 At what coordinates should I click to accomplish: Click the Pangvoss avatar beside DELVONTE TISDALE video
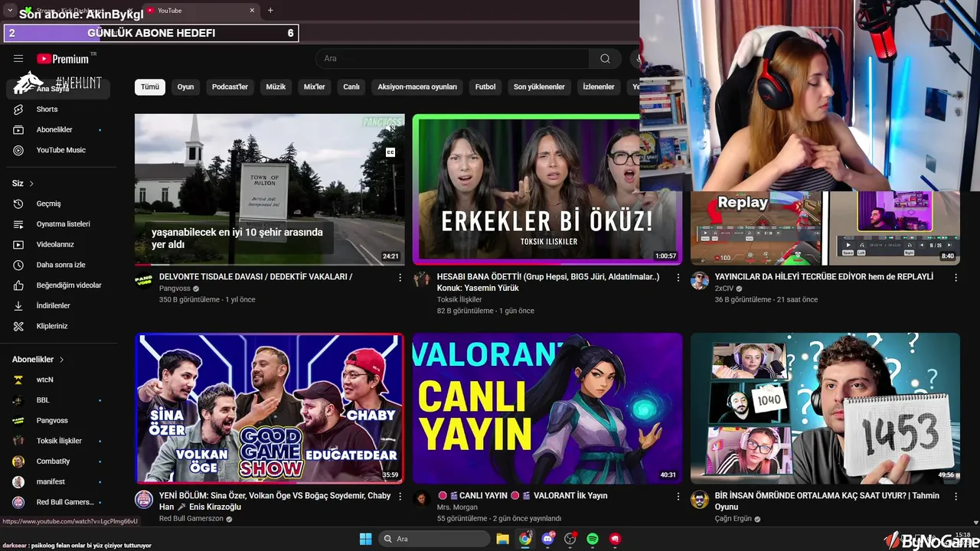click(144, 280)
